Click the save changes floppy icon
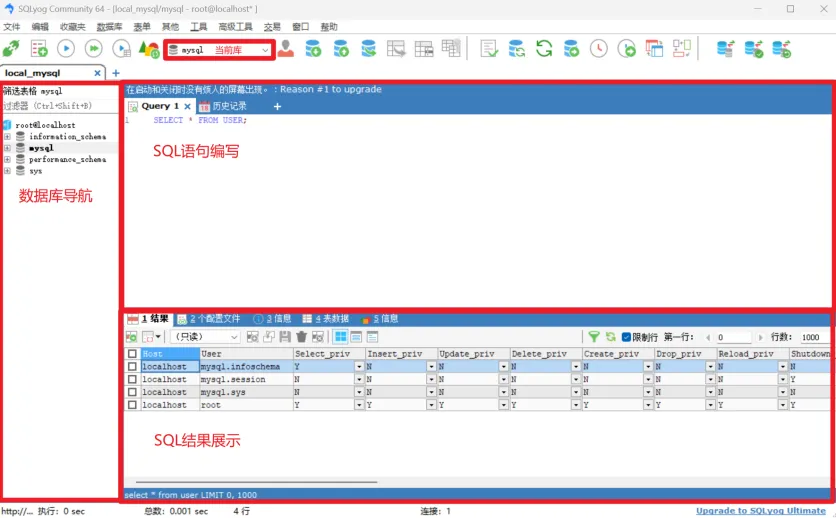This screenshot has height=518, width=836. point(285,336)
